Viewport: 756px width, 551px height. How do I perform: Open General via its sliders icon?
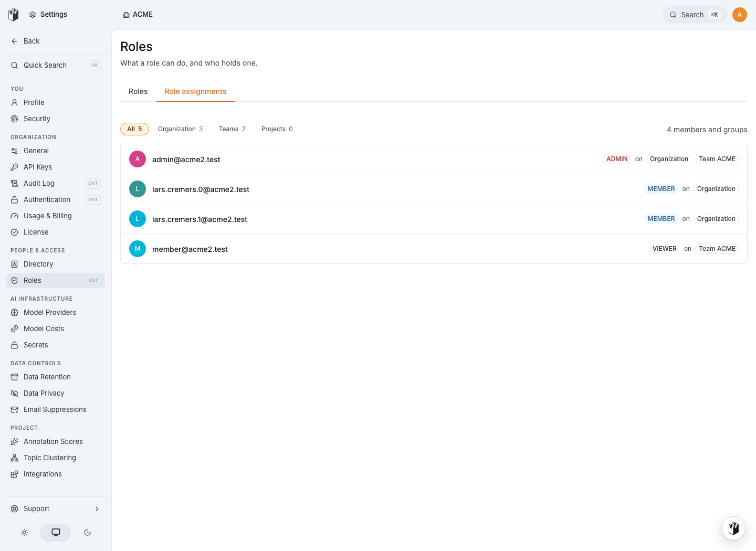coord(15,151)
